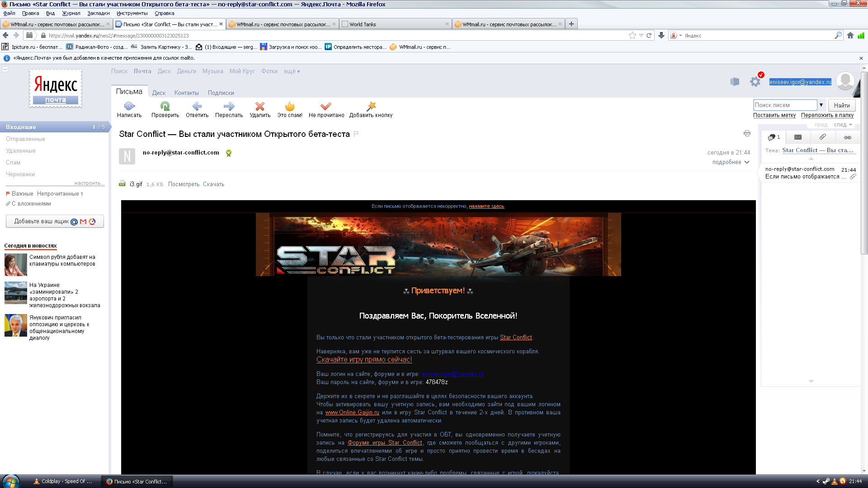Click the Добавьте ваш ящик button
868x488 pixels.
[x=55, y=221]
